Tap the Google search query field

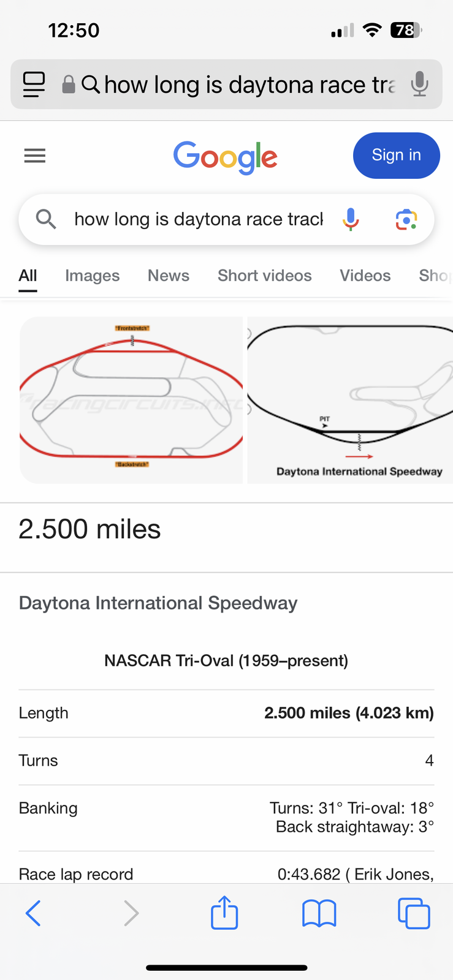[x=199, y=219]
